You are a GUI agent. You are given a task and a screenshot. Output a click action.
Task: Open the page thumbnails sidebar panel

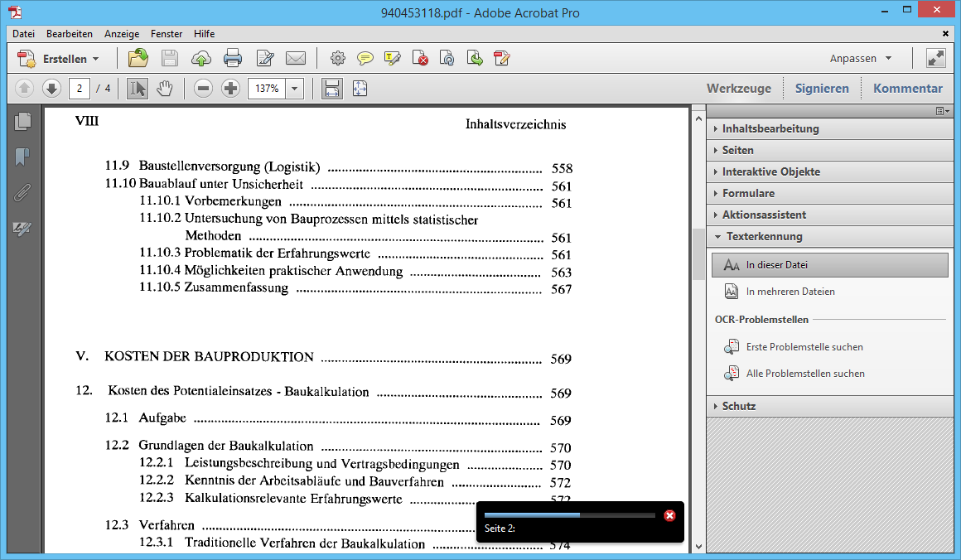23,121
